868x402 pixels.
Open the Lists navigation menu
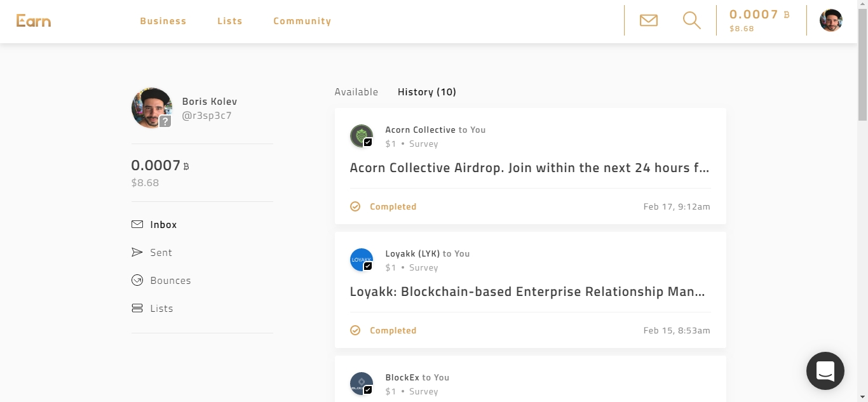229,21
